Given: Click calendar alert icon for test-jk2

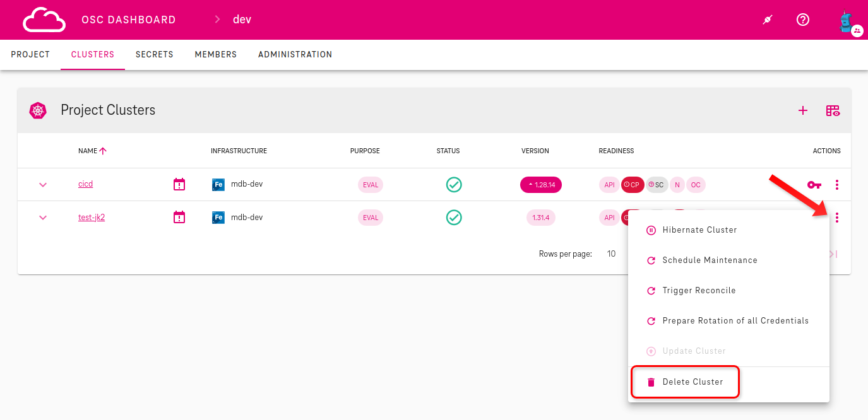Looking at the screenshot, I should coord(179,218).
